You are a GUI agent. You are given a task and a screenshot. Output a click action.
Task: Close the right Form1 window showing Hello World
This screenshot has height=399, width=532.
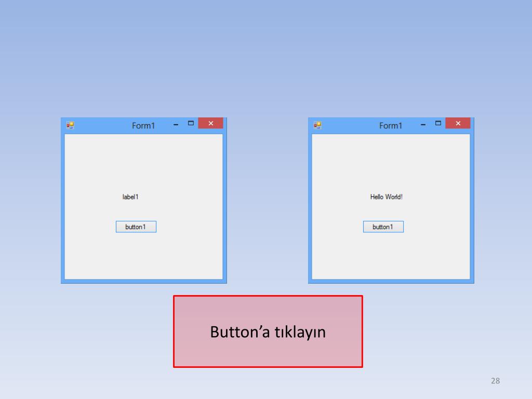click(458, 123)
